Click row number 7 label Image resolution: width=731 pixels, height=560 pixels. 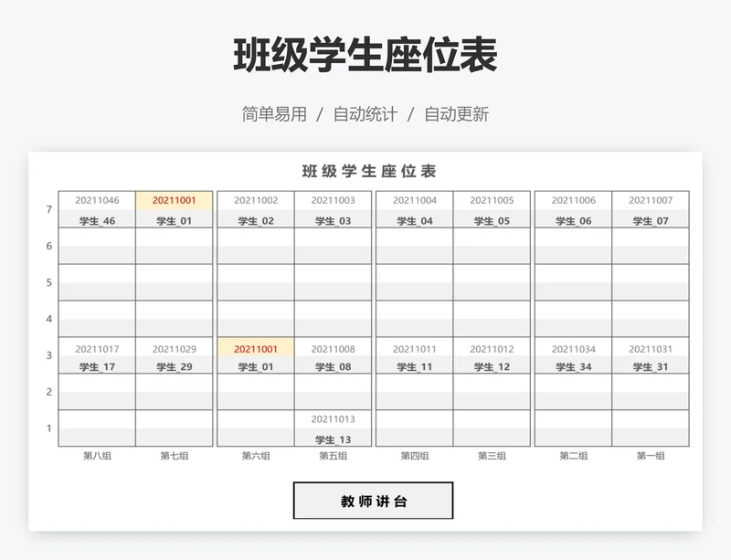[49, 209]
